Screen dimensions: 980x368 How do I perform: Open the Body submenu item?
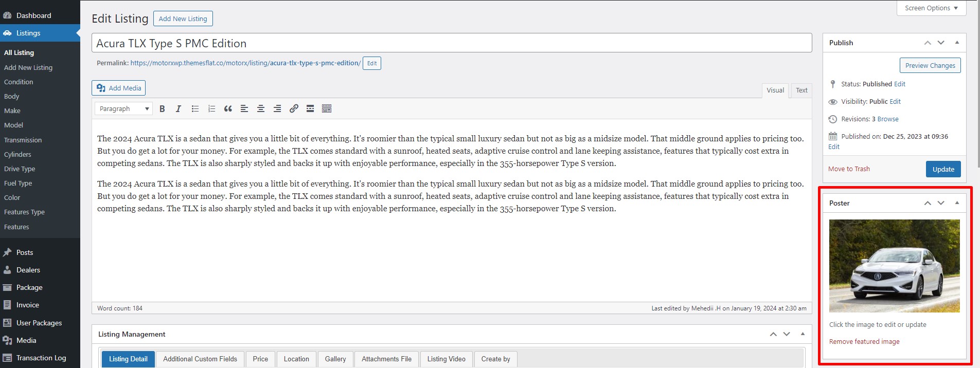tap(11, 96)
